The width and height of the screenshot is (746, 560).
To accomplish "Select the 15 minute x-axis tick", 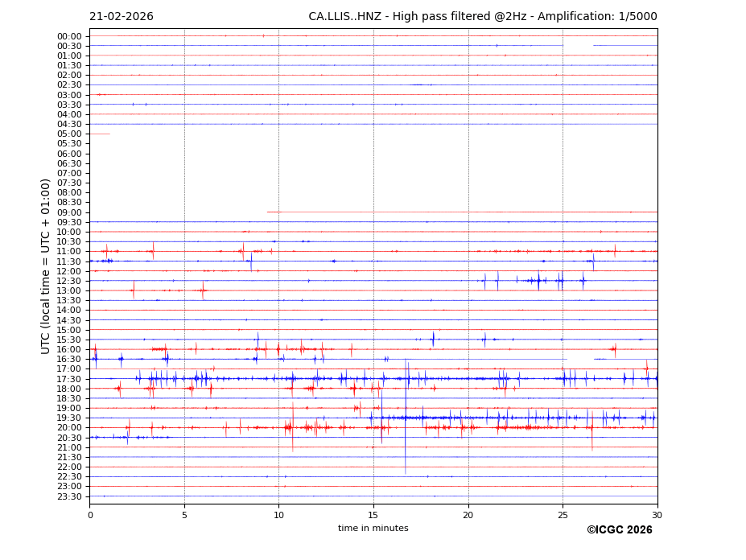I will pyautogui.click(x=373, y=514).
